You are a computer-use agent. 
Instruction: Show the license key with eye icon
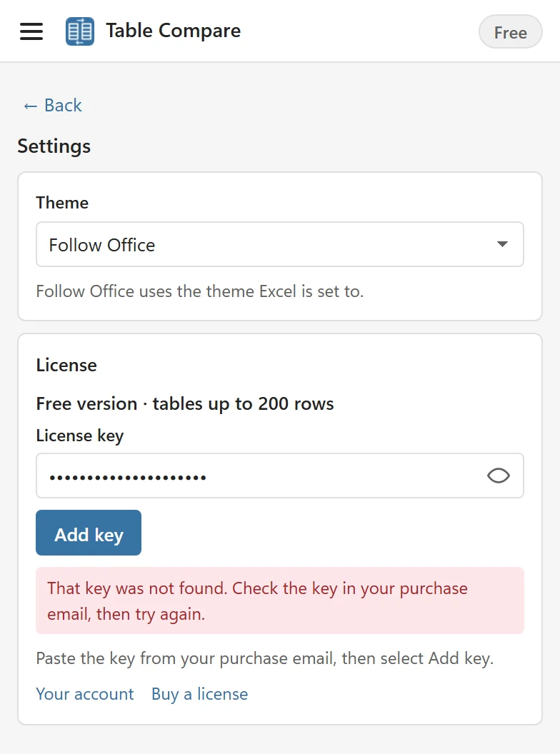pos(499,476)
